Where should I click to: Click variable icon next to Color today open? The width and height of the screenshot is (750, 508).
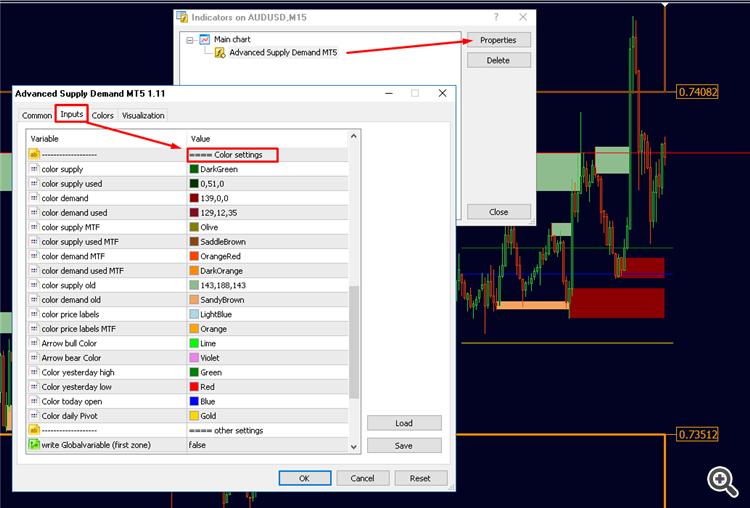34,401
